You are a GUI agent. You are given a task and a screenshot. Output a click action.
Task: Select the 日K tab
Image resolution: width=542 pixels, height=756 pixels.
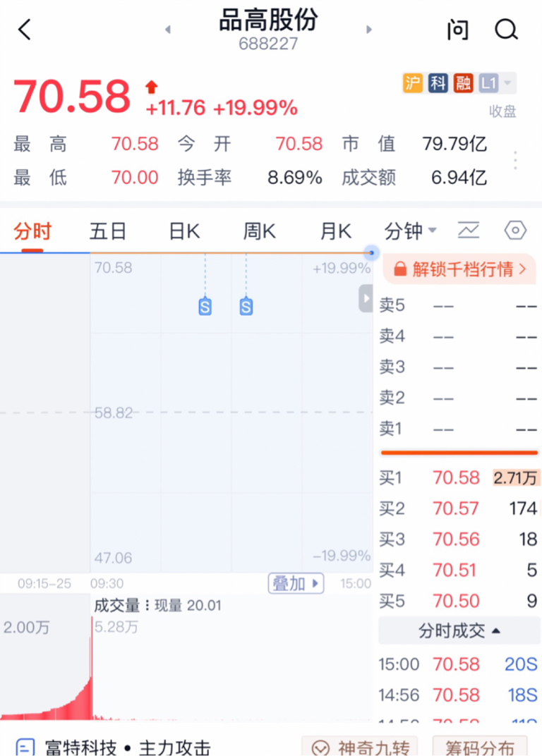pyautogui.click(x=184, y=231)
